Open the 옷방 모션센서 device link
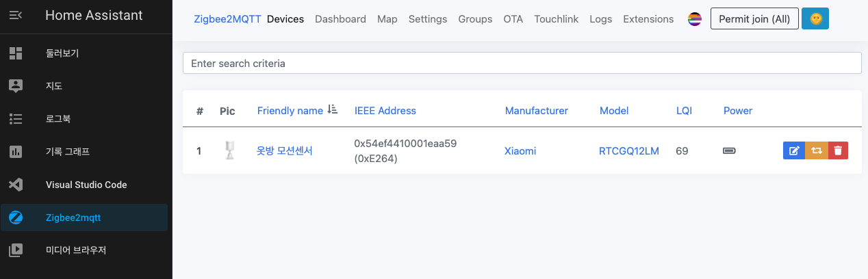This screenshot has width=868, height=279. pyautogui.click(x=285, y=151)
